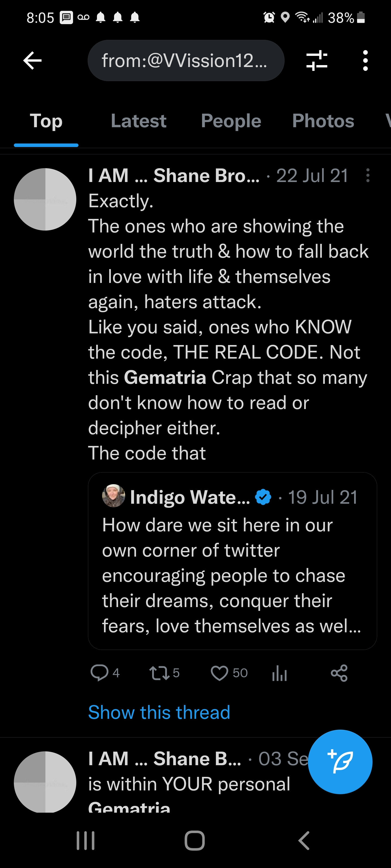
Task: Click the search query field
Action: [186, 61]
